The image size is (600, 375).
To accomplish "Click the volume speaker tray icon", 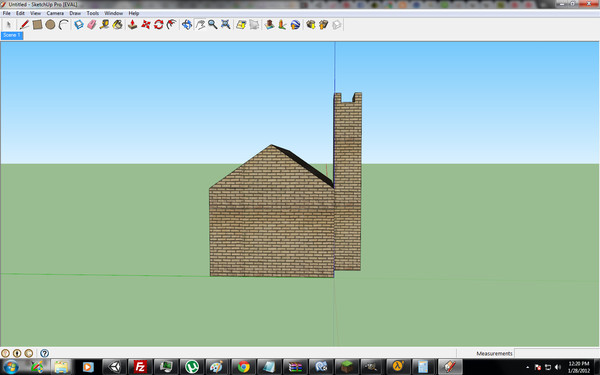I will pyautogui.click(x=558, y=367).
